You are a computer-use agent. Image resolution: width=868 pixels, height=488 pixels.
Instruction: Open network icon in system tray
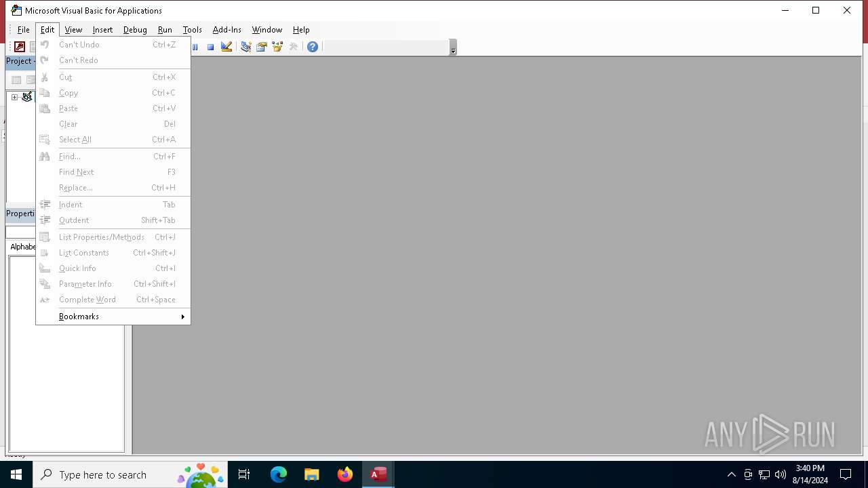click(x=764, y=474)
